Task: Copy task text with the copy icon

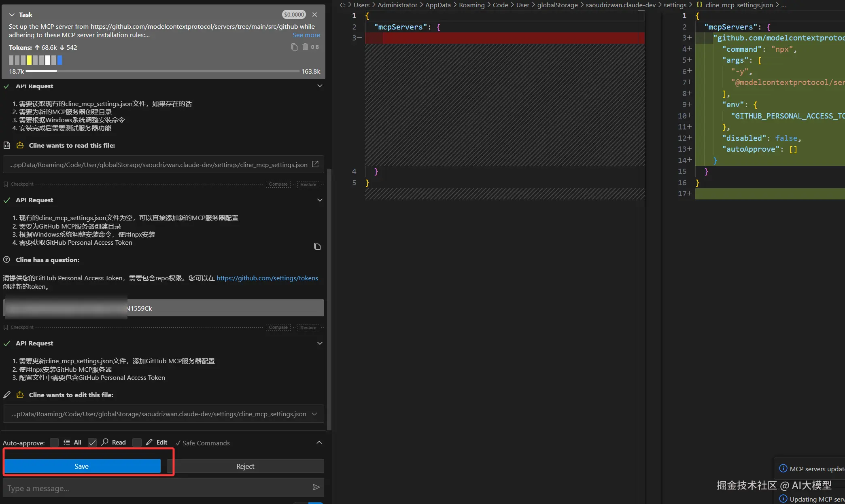Action: [294, 47]
